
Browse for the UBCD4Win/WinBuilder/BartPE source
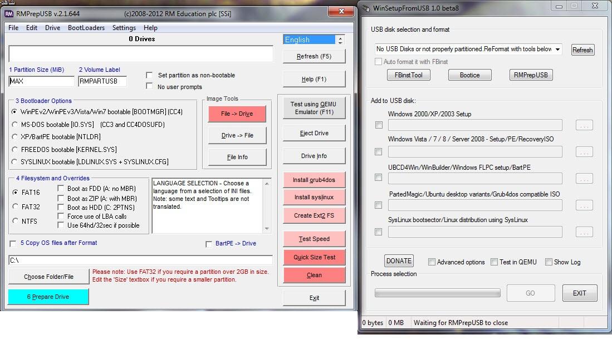click(x=584, y=178)
